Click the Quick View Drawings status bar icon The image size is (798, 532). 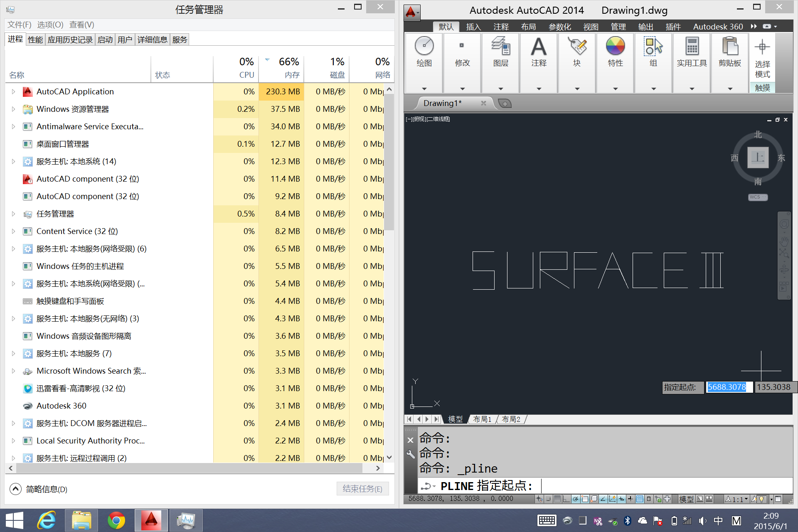[x=709, y=499]
